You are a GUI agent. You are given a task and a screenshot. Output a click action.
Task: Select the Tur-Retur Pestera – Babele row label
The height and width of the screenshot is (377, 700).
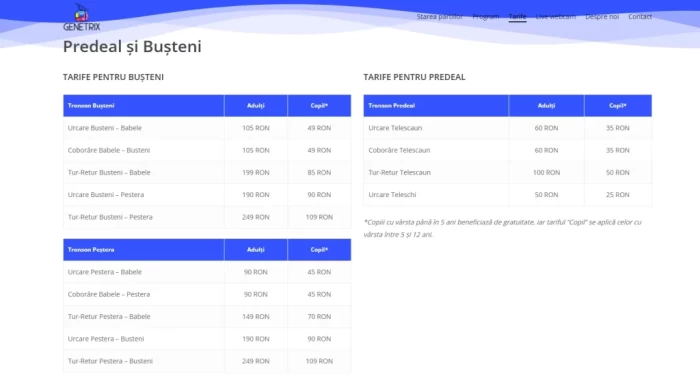click(109, 317)
